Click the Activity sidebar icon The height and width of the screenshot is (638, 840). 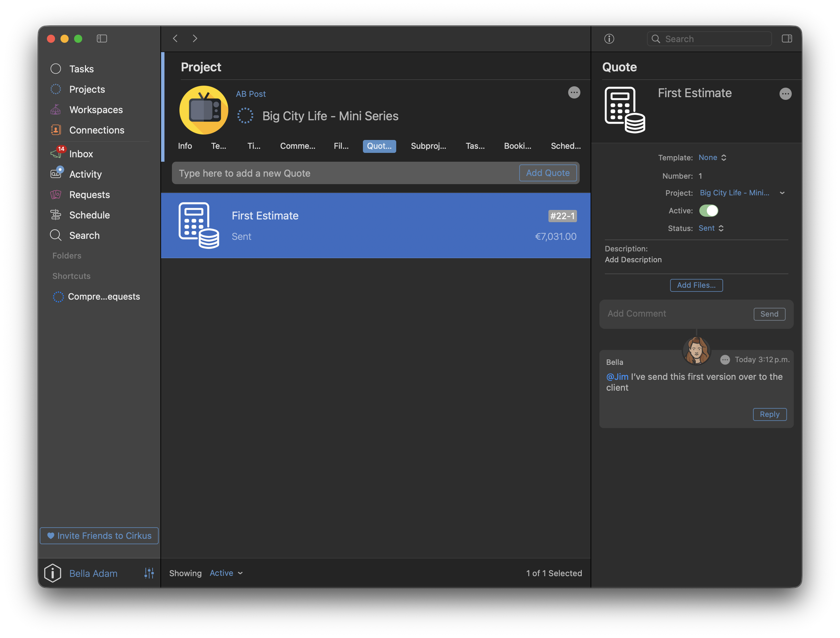[x=56, y=174]
